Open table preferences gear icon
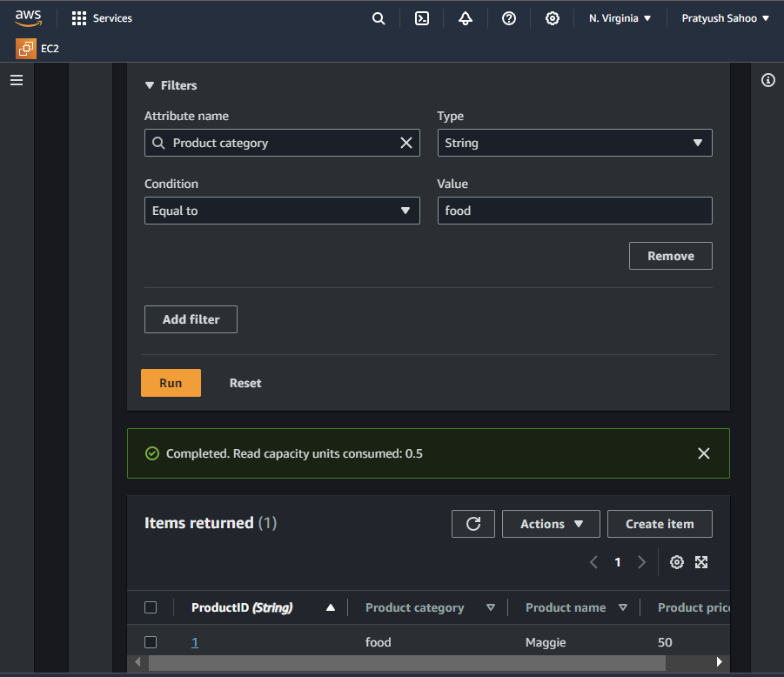Image resolution: width=784 pixels, height=677 pixels. click(x=677, y=562)
